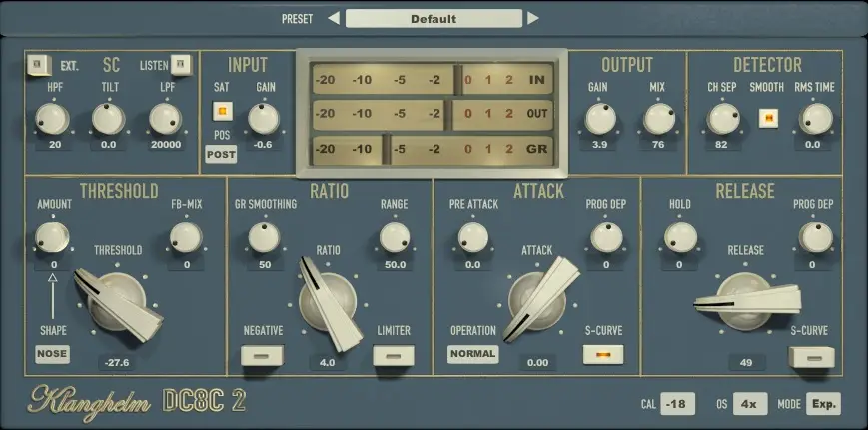This screenshot has width=868, height=430.
Task: Click the ratio value 4.0
Action: pos(327,364)
